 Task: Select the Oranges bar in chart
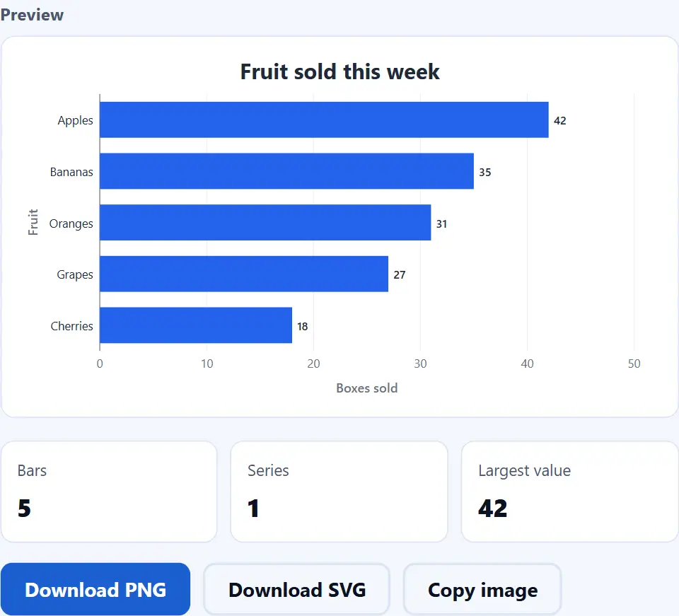(265, 223)
